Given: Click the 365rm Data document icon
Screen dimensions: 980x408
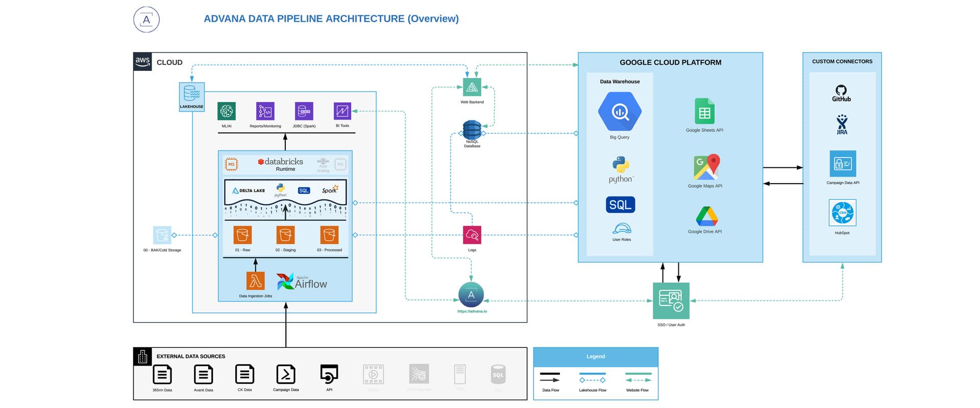Looking at the screenshot, I should [x=162, y=375].
